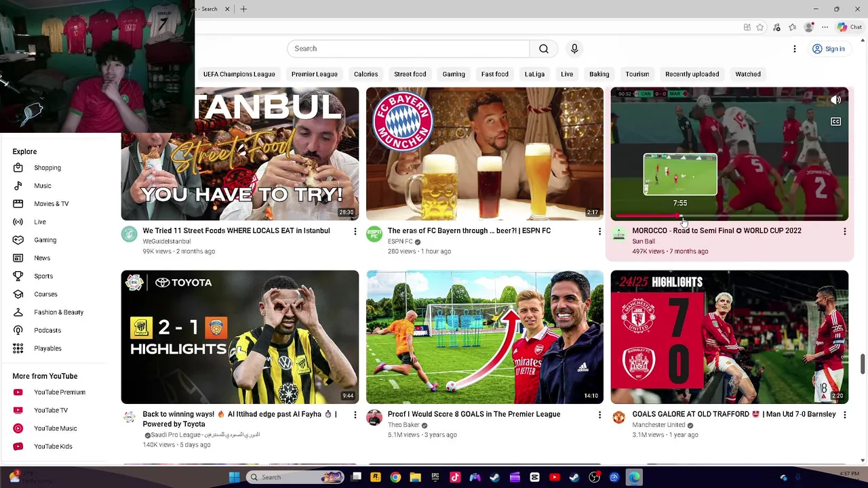Select the Street food filter chip
The width and height of the screenshot is (868, 488).
pos(410,74)
